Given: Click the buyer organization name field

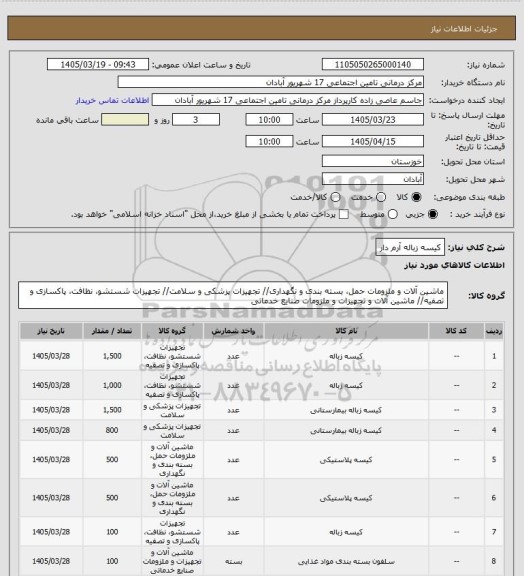Looking at the screenshot, I should point(270,82).
